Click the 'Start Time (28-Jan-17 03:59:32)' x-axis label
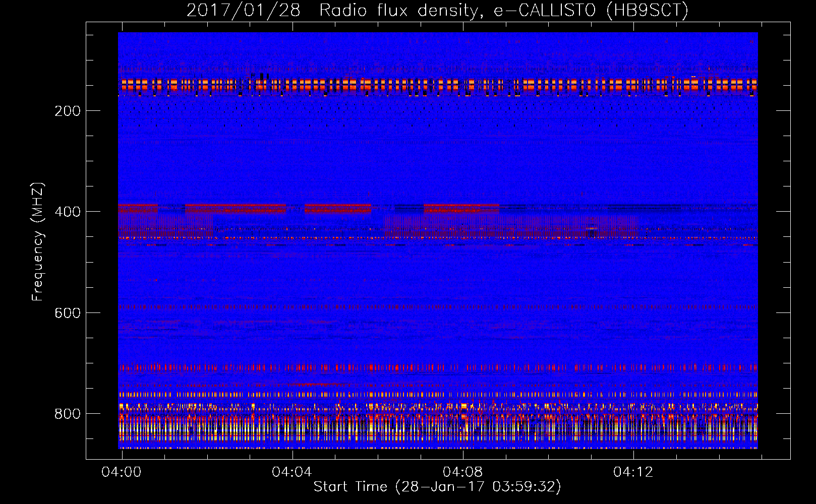 pyautogui.click(x=437, y=487)
